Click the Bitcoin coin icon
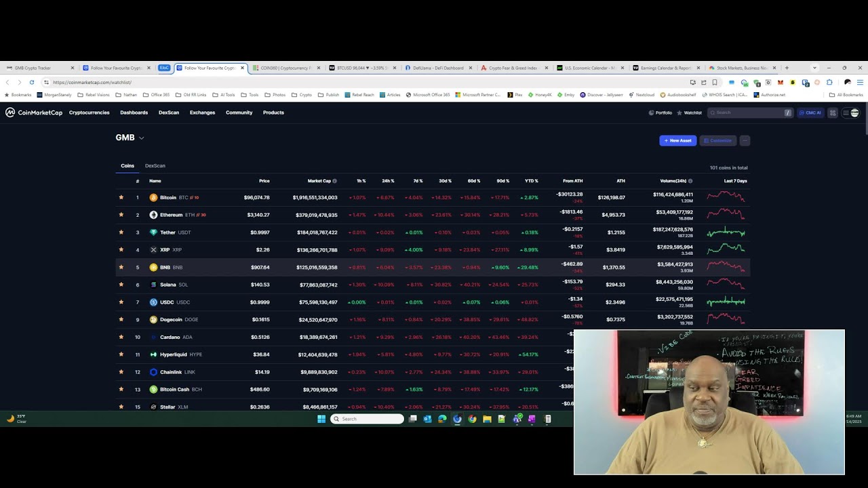868x488 pixels. [153, 197]
